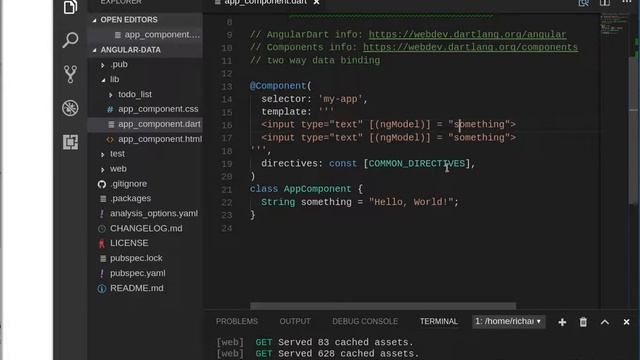Click the 'my-app' selector string
The image size is (640, 360).
[340, 99]
